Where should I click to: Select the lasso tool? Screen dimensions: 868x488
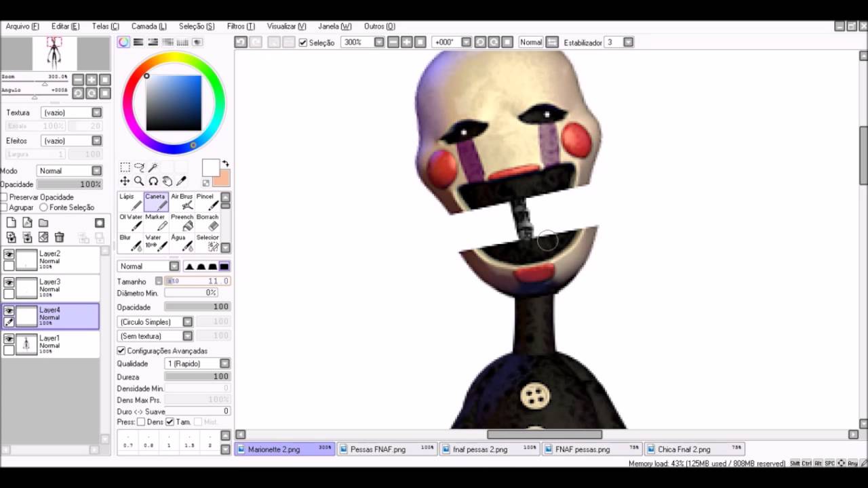coord(139,167)
